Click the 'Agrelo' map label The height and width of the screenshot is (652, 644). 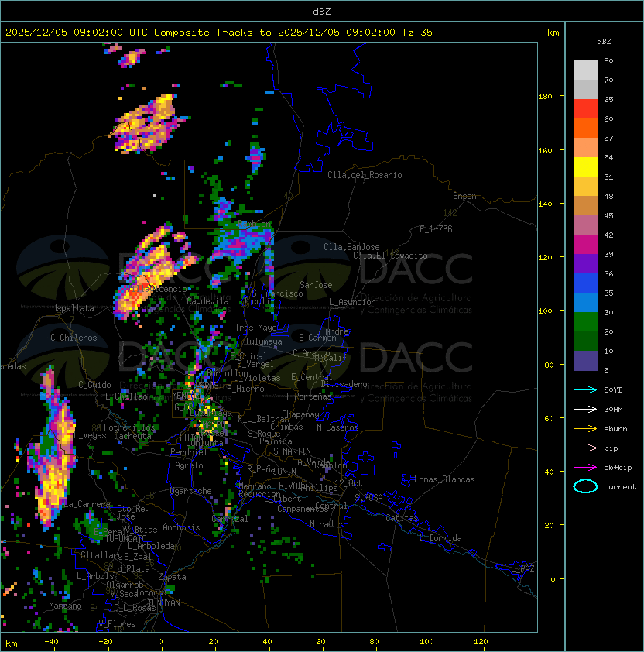(189, 465)
